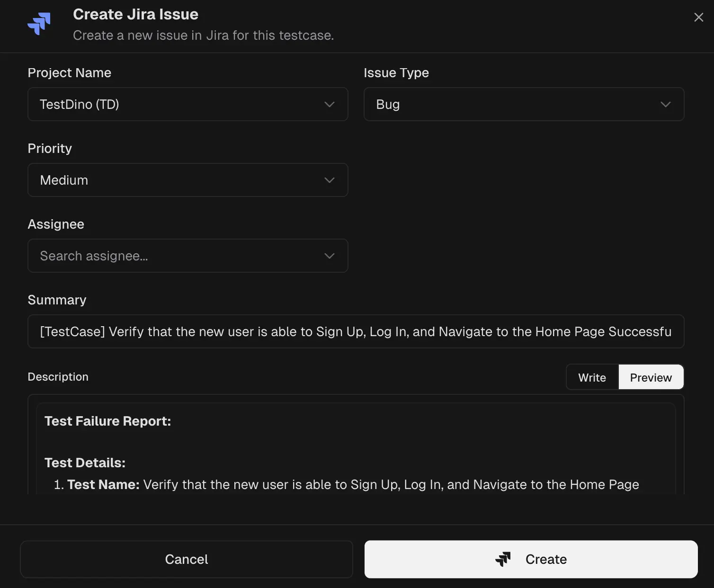Select the Preview tab
Viewport: 714px width, 588px height.
pos(651,377)
